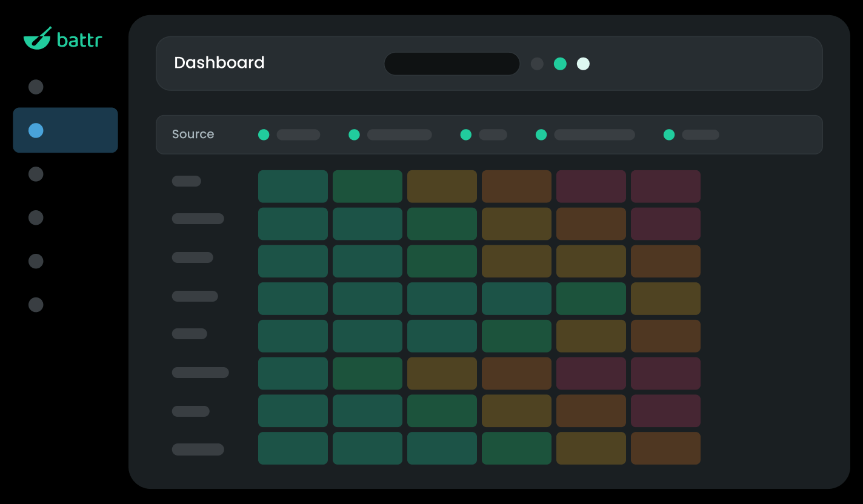Click the battr logo
Image resolution: width=863 pixels, height=504 pixels.
(x=62, y=39)
